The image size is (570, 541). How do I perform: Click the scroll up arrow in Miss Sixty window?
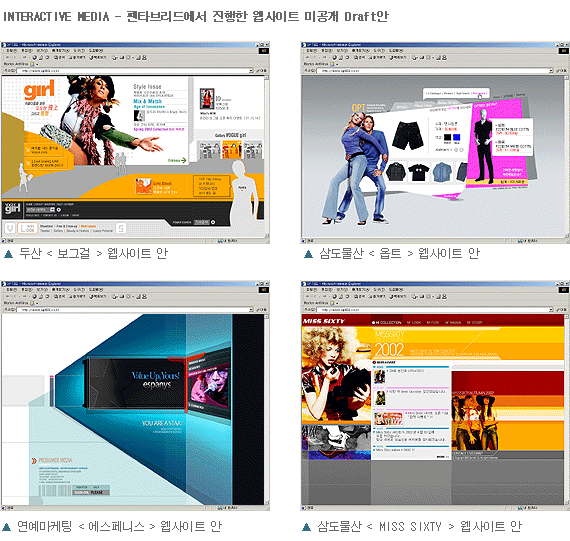coord(566,317)
